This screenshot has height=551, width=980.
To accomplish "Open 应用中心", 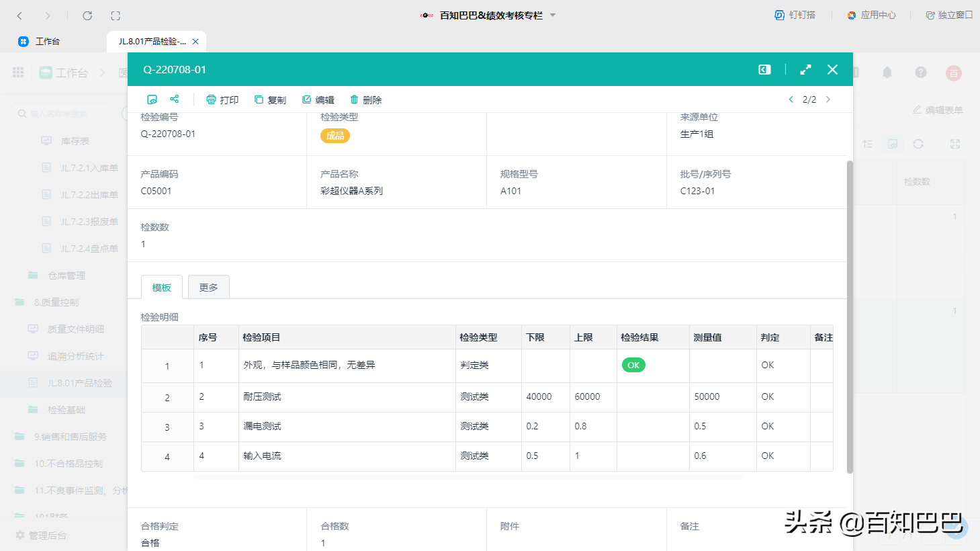I will 871,15.
